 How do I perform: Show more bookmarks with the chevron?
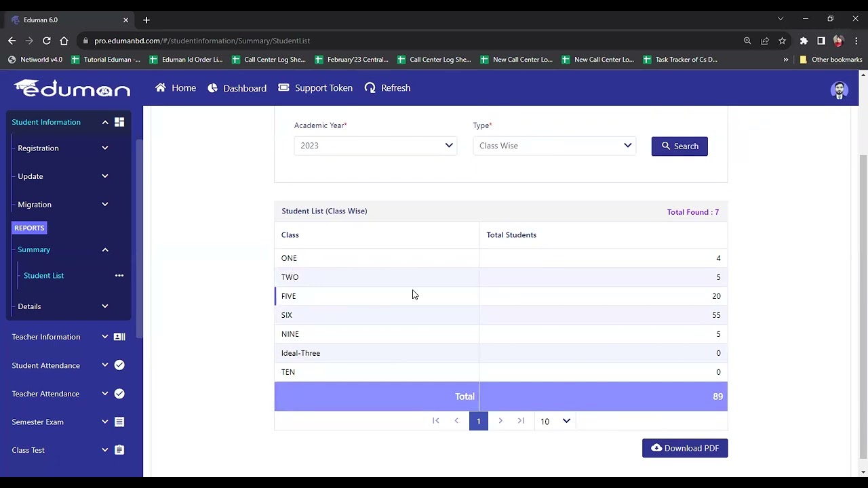(x=786, y=60)
